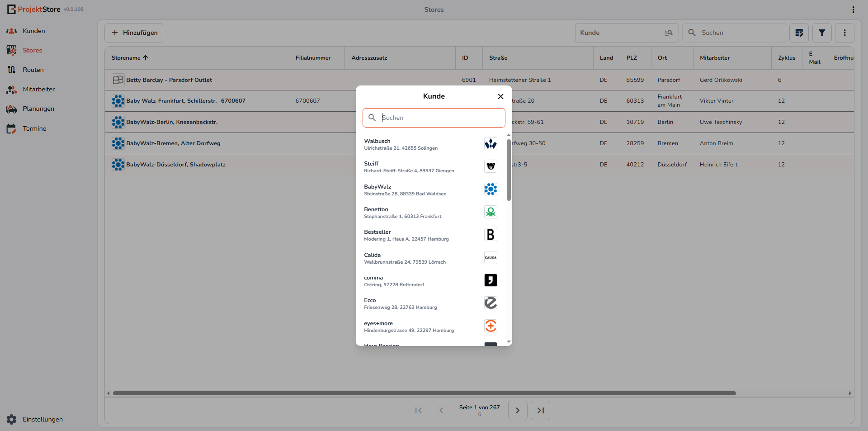868x431 pixels.
Task: Click the Ecco logo icon
Action: pyautogui.click(x=491, y=303)
